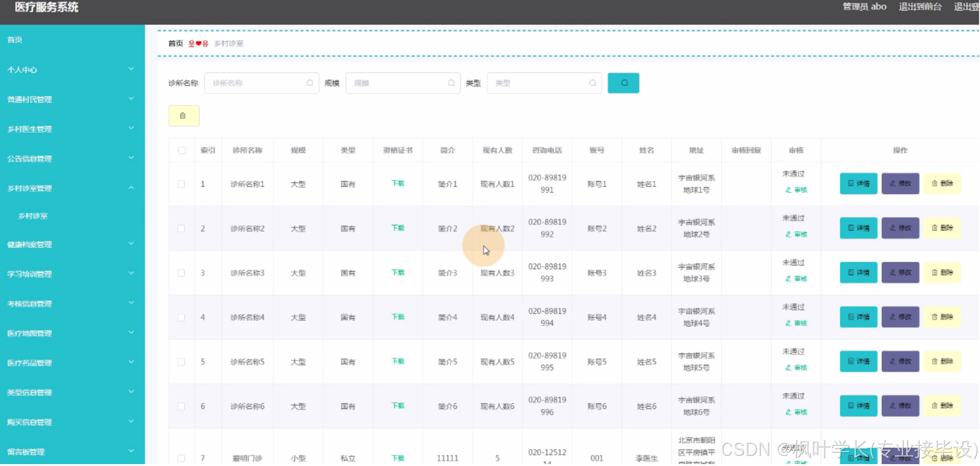This screenshot has height=466, width=980.
Task: Open 详情 for row 诊所名称6
Action: [858, 406]
